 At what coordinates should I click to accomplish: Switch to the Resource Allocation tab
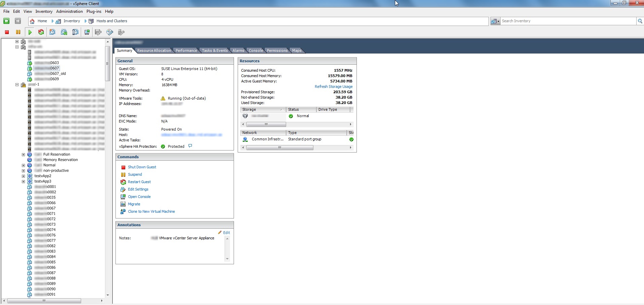coord(154,50)
